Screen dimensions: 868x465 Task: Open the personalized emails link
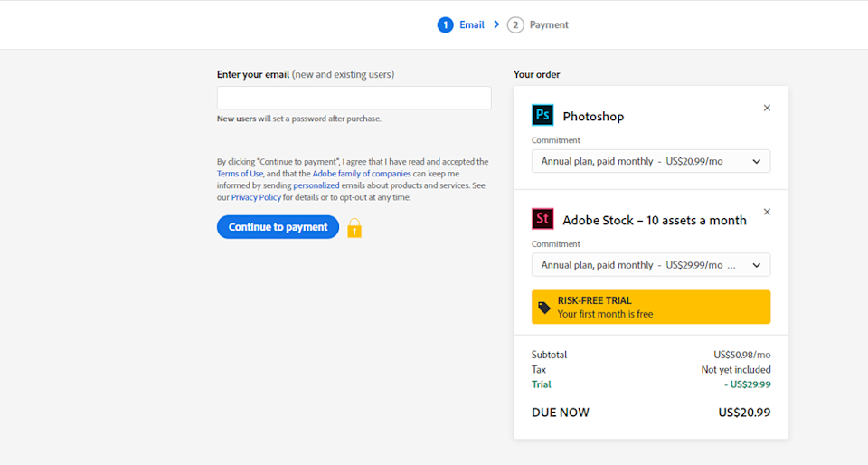pos(316,185)
